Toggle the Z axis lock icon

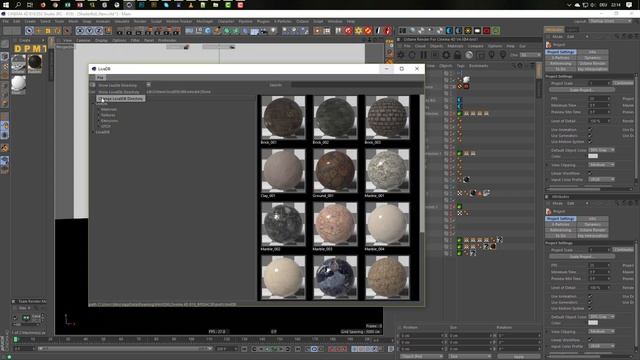(99, 31)
